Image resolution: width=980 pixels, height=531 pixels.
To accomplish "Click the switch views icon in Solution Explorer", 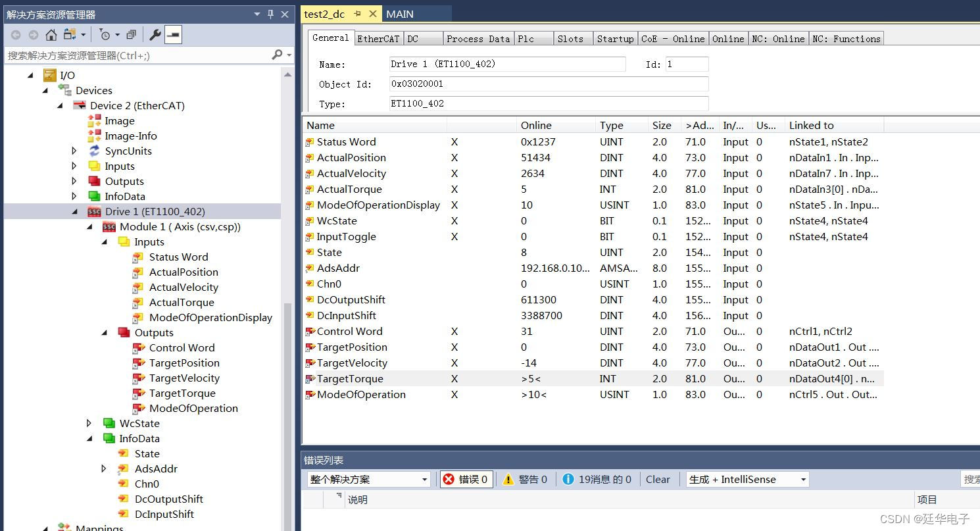I will pyautogui.click(x=70, y=35).
